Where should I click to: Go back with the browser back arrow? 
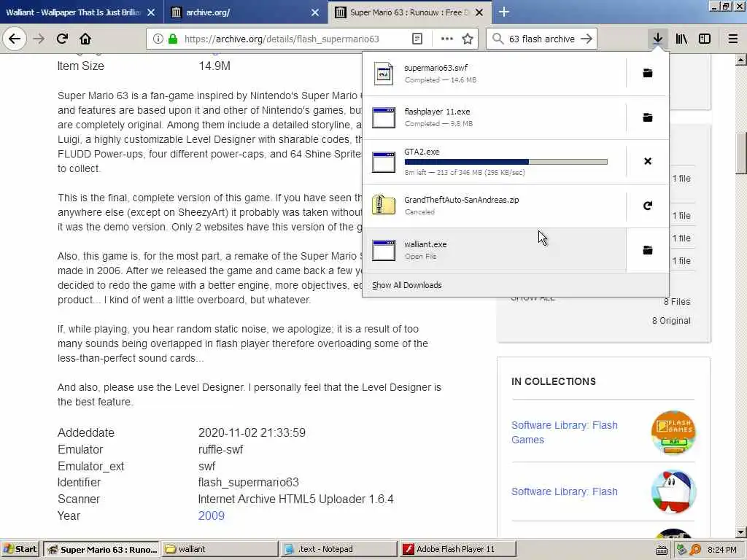[x=15, y=39]
